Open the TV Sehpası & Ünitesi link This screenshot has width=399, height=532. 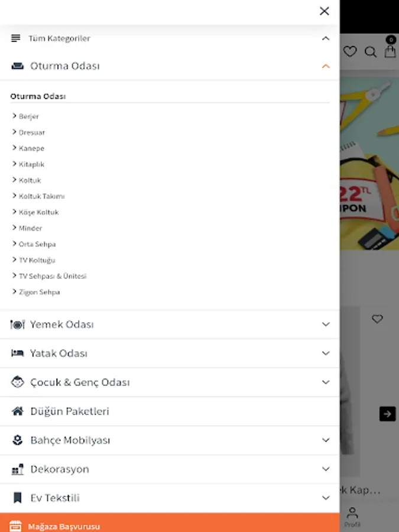(x=53, y=276)
